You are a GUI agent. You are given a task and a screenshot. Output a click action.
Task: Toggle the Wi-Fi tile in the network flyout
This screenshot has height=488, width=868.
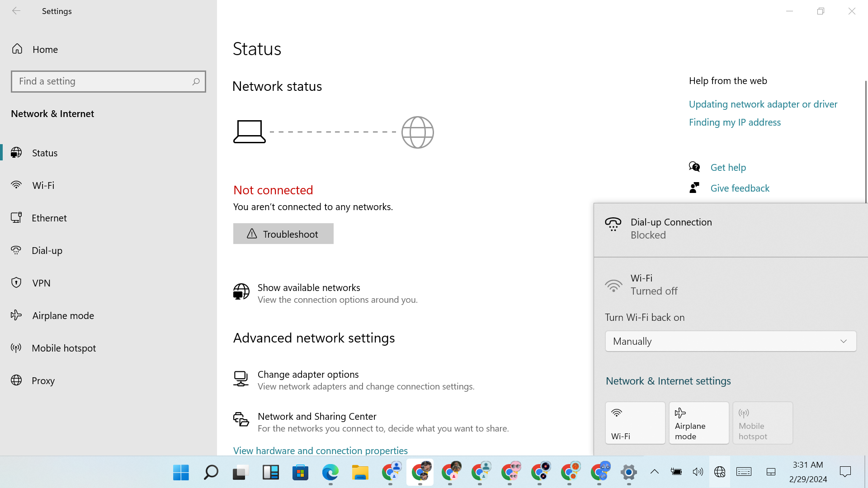tap(635, 422)
